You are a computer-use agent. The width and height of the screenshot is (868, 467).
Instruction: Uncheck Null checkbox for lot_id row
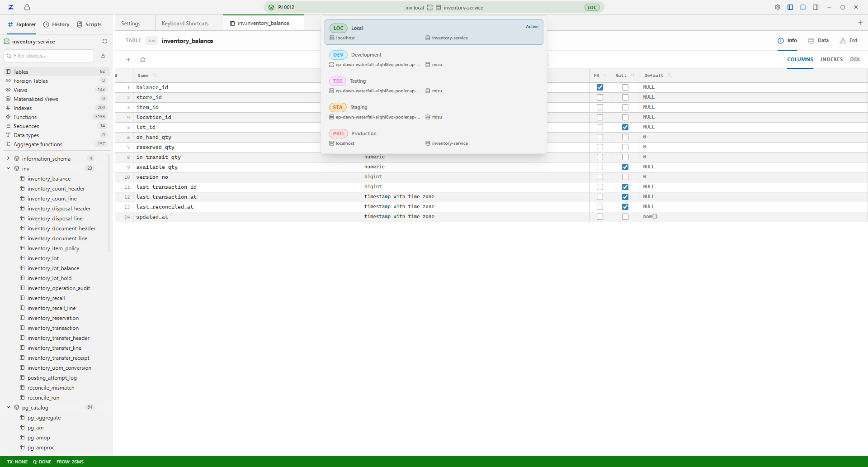tap(625, 127)
